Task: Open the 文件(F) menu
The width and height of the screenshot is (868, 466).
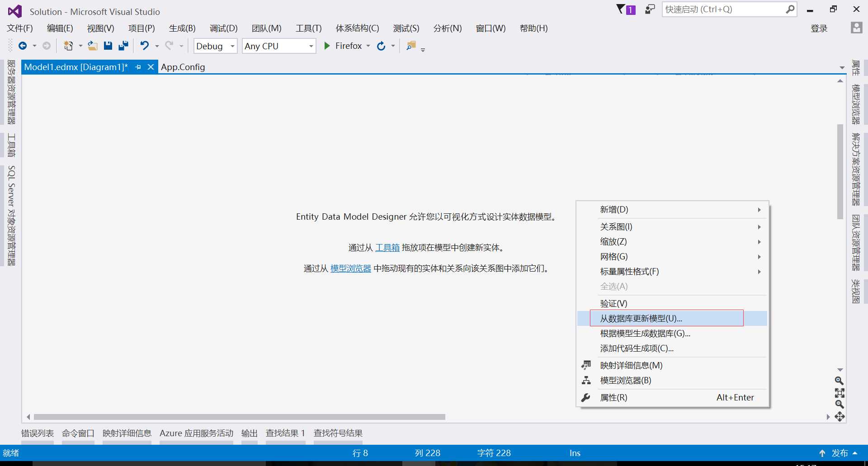Action: [20, 28]
